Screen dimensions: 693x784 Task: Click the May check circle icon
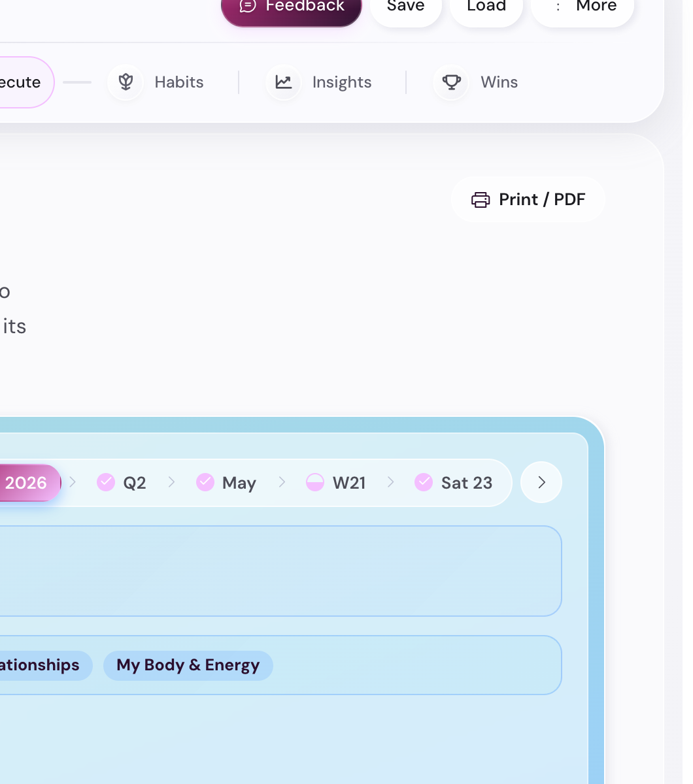(205, 482)
